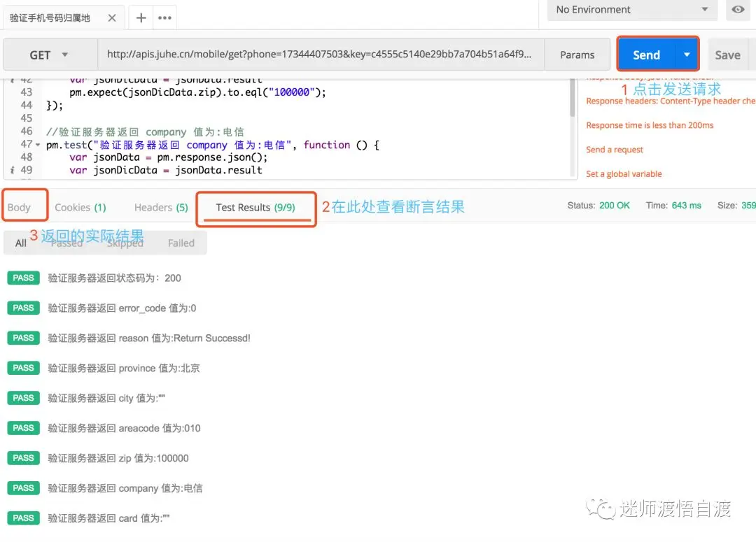Click PASS badge for the zip test
The height and width of the screenshot is (542, 756).
click(x=23, y=458)
